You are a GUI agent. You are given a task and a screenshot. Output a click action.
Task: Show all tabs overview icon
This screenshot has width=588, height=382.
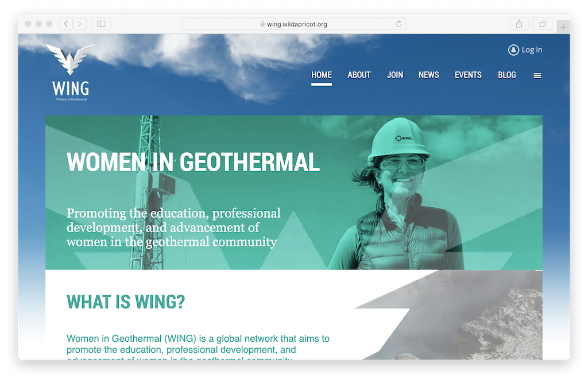click(542, 24)
